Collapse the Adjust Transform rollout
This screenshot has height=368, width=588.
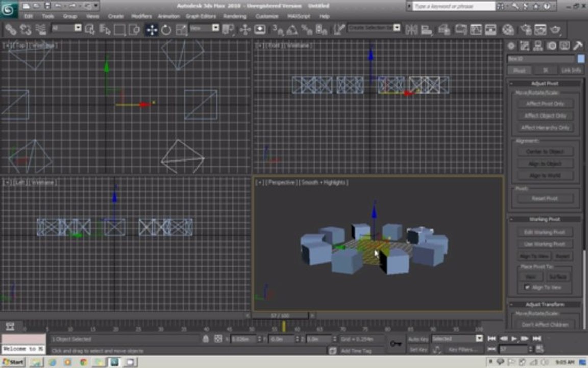(x=545, y=305)
